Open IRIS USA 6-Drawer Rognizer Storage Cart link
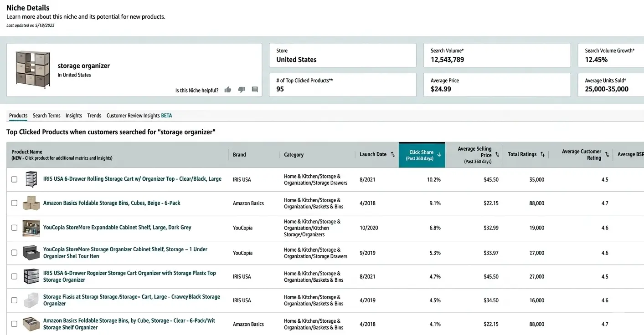This screenshot has width=644, height=335. coord(129,276)
